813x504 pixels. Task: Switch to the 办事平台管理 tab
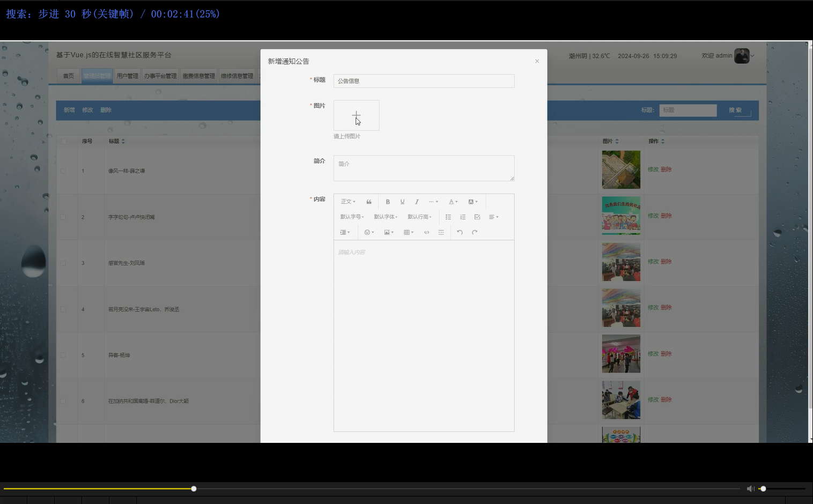click(160, 76)
